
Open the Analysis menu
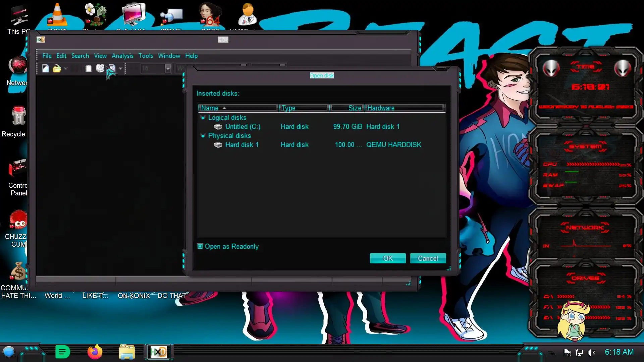(122, 56)
